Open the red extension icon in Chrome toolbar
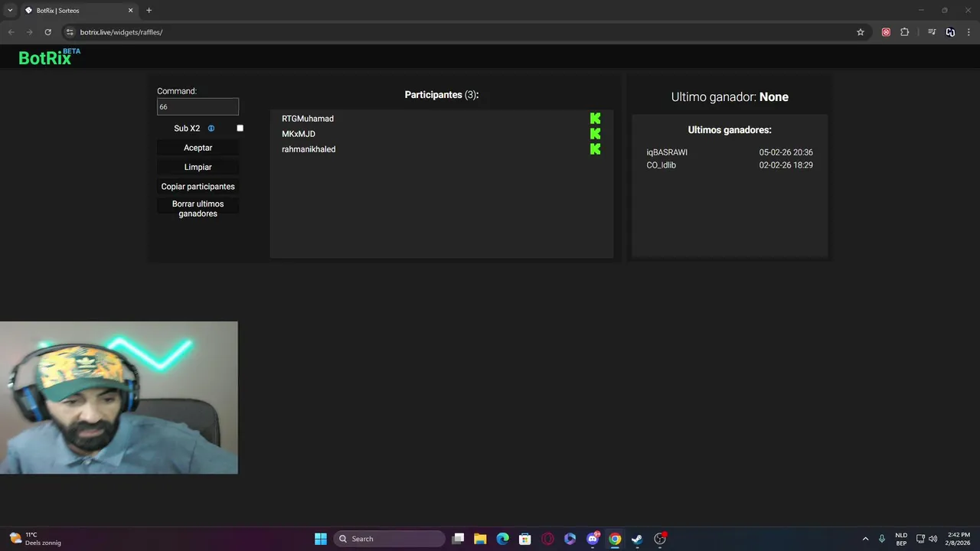The height and width of the screenshot is (551, 980). coord(886,32)
